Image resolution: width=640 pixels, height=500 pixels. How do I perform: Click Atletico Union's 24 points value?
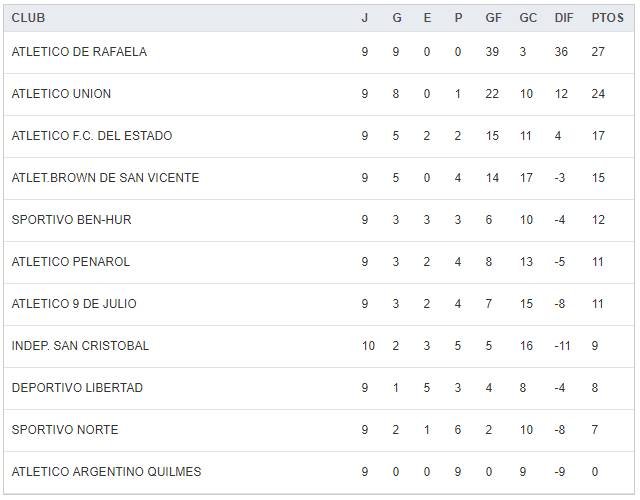tap(600, 94)
